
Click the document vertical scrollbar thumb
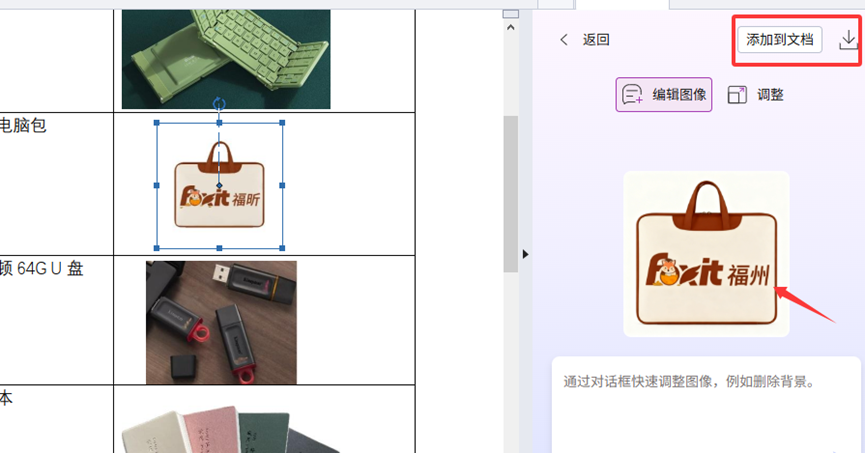pos(511,190)
